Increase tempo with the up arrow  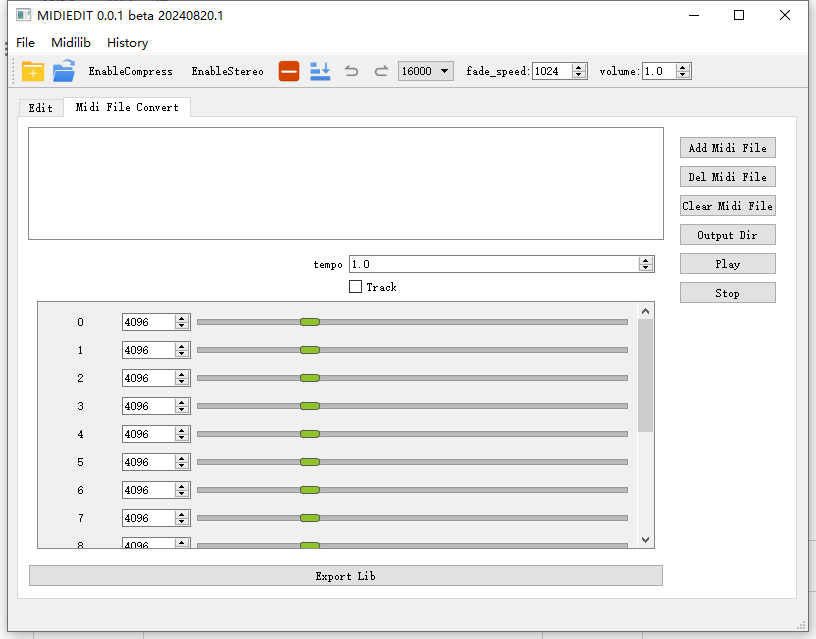646,260
